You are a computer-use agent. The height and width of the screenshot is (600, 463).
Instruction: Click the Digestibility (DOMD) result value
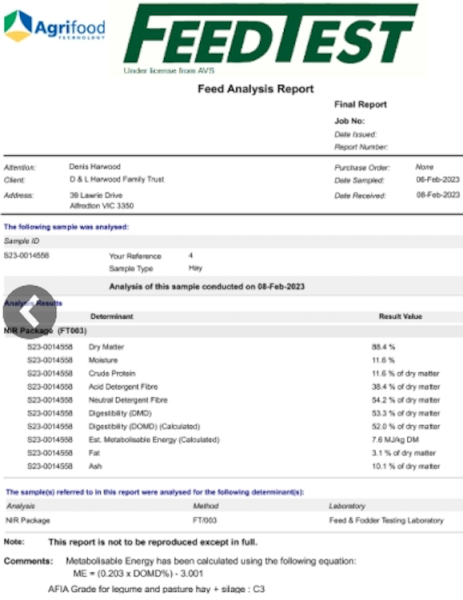(x=406, y=427)
